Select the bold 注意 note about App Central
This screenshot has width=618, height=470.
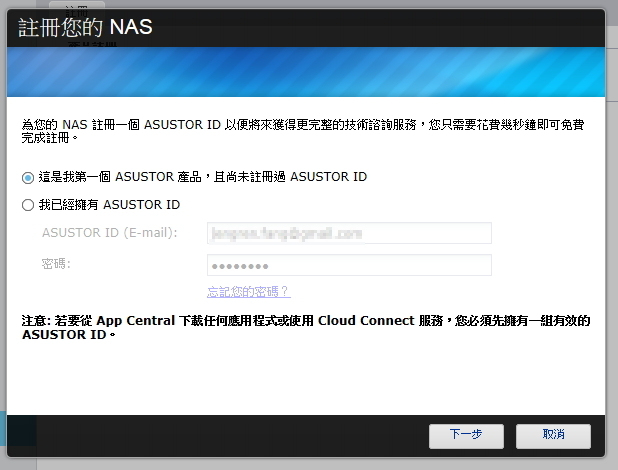coord(306,327)
